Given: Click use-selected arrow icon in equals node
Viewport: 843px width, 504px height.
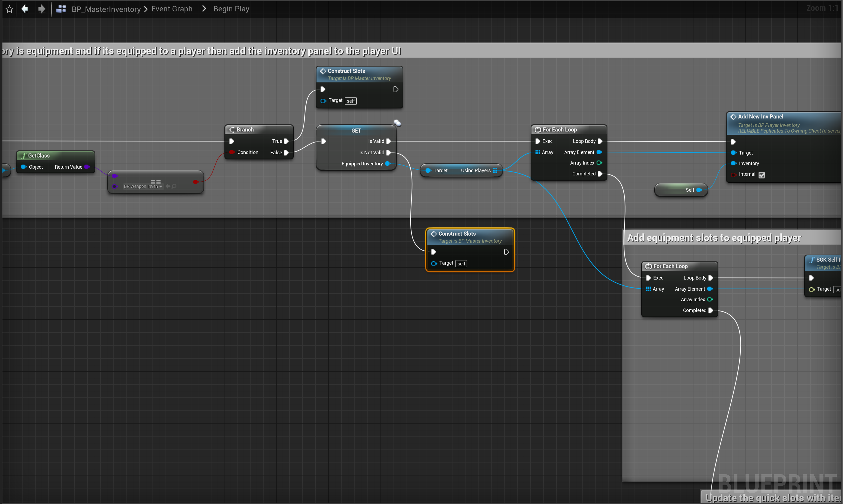Looking at the screenshot, I should (x=168, y=186).
